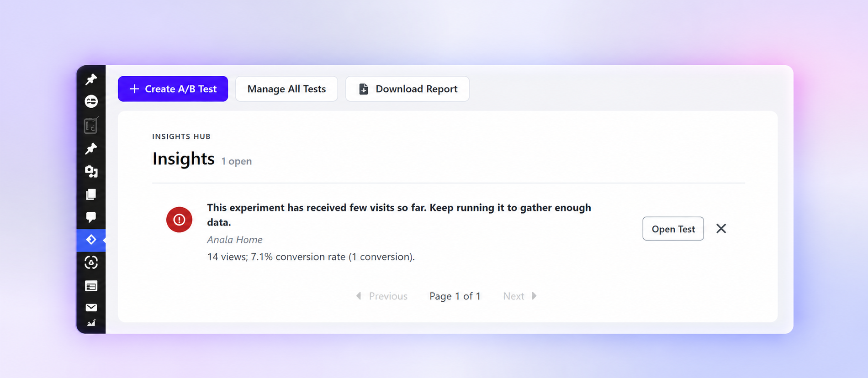Click the circular scan-frame sidebar icon

tap(91, 262)
